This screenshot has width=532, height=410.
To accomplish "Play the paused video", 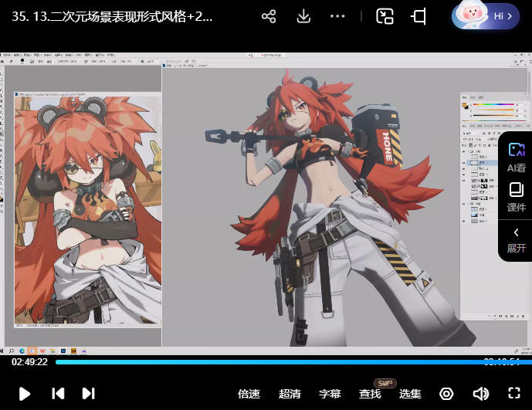I will click(25, 394).
